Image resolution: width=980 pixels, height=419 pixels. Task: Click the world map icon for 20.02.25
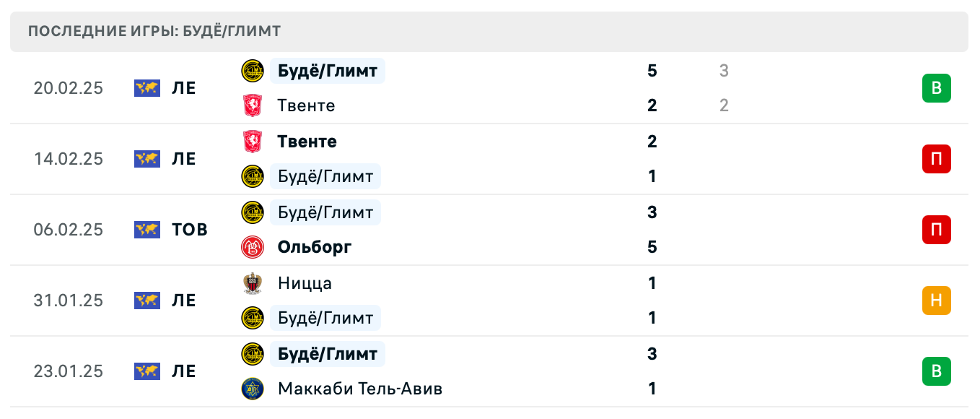pos(147,88)
